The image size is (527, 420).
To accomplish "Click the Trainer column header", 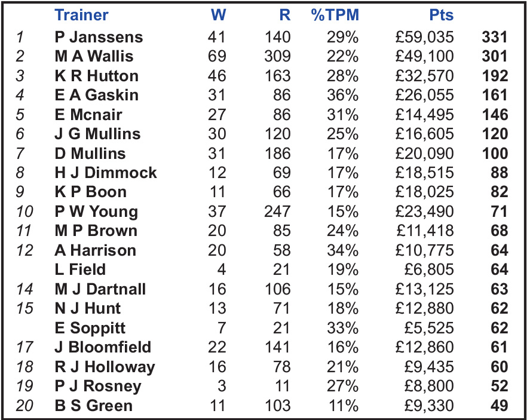I will pos(81,15).
